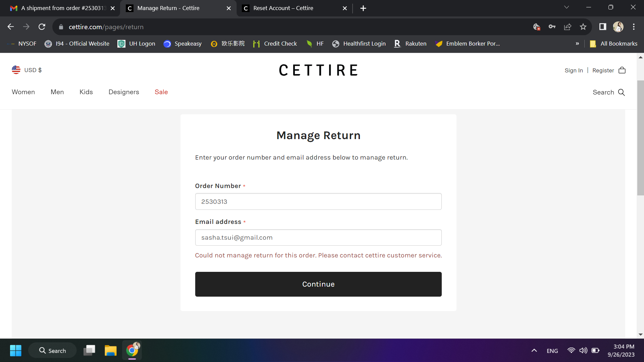This screenshot has height=362, width=644.
Task: Open the browser tab search dropdown
Action: click(567, 7)
